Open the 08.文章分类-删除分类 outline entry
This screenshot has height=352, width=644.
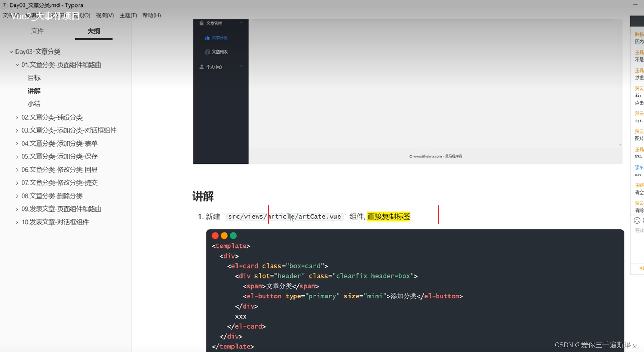52,196
